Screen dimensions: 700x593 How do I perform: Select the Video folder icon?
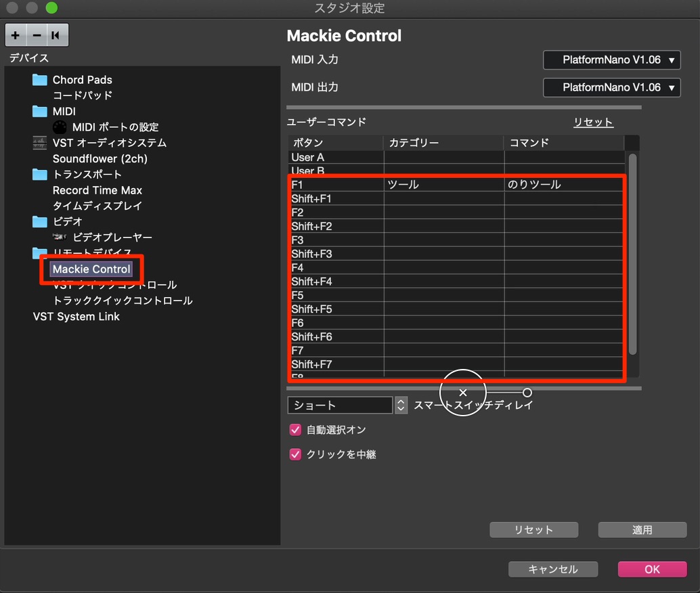click(x=40, y=221)
